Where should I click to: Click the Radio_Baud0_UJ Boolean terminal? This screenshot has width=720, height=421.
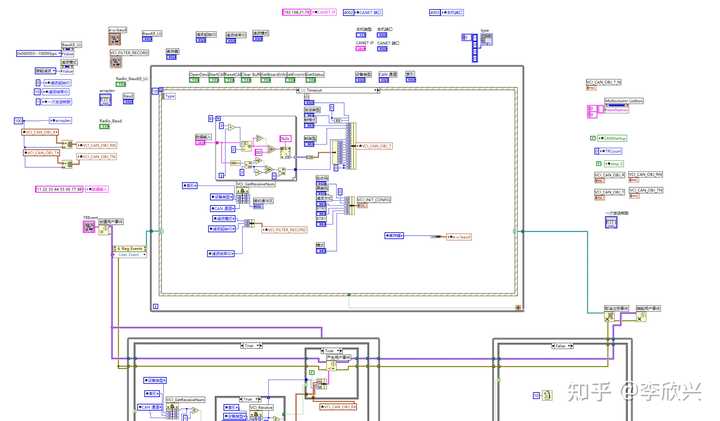(121, 84)
